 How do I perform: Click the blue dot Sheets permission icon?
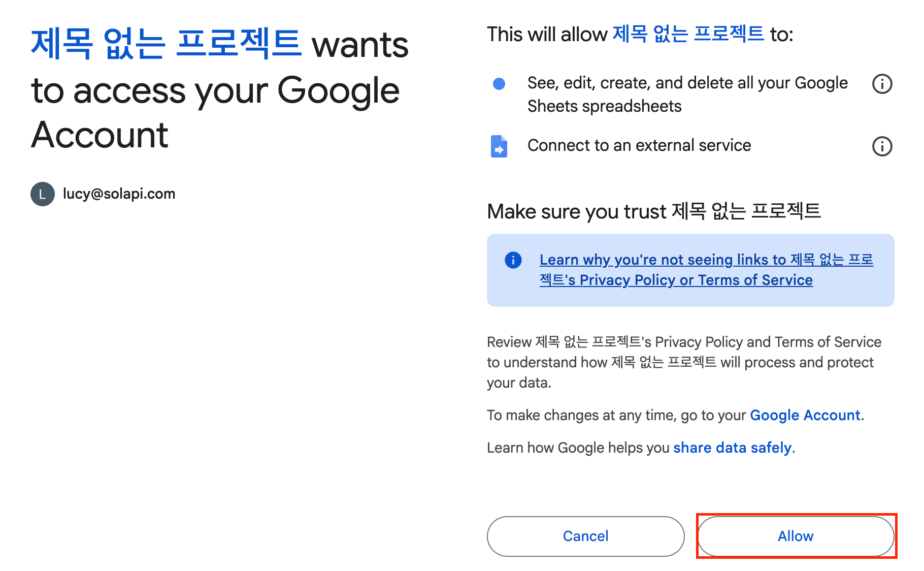[499, 84]
